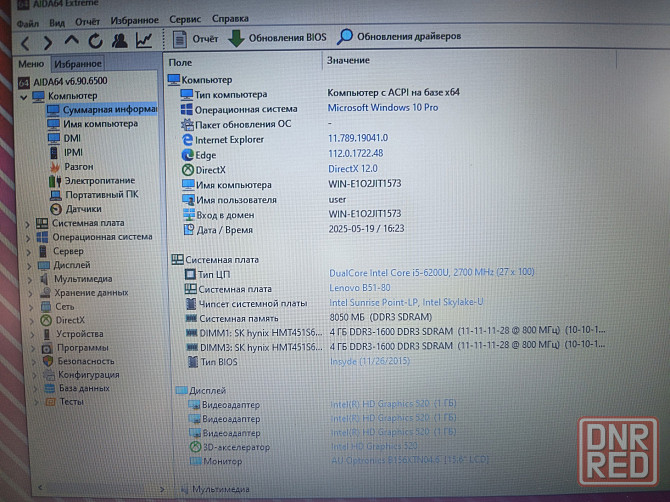Open the Сервис menu
Screen dimensions: 670x502
[185, 19]
